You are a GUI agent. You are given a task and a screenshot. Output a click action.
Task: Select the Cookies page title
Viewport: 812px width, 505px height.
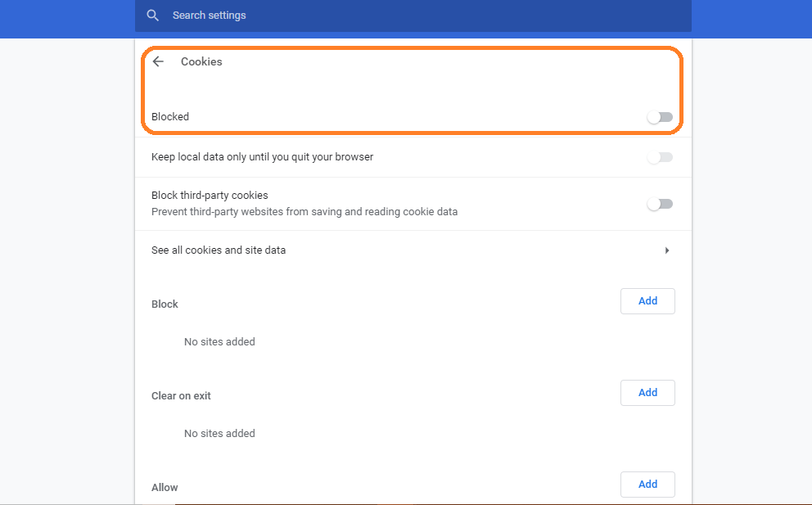tap(201, 61)
